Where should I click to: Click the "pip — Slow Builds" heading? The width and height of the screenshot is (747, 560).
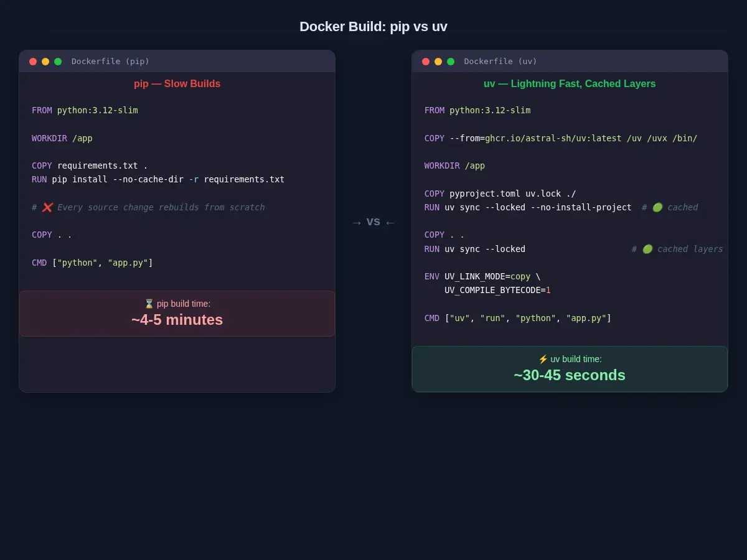[177, 83]
